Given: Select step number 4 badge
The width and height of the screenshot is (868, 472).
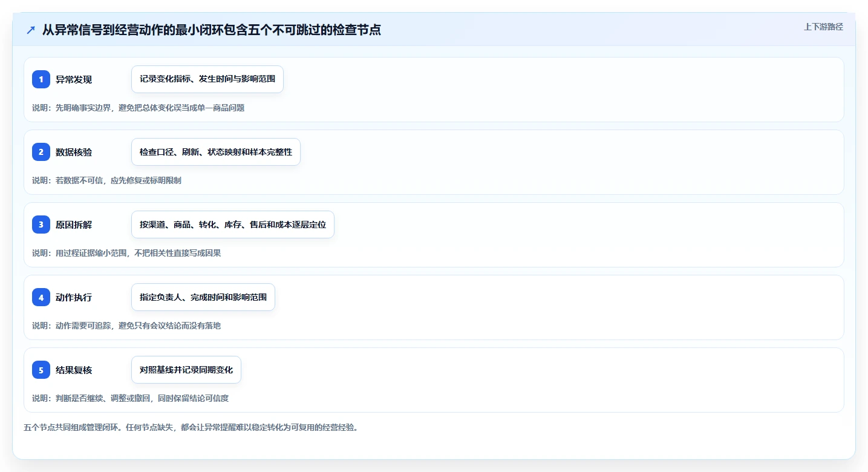Looking at the screenshot, I should click(41, 297).
